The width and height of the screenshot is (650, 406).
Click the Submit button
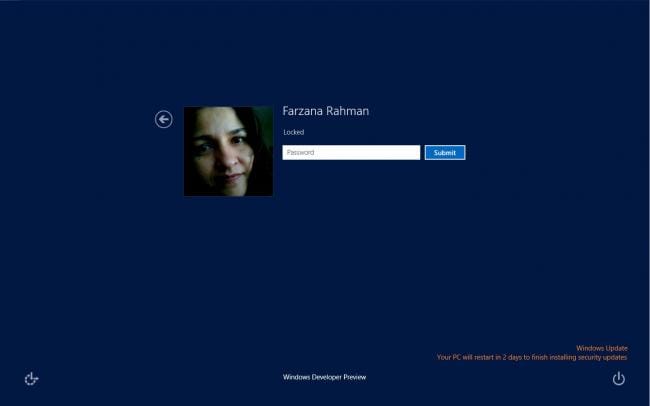tap(445, 153)
